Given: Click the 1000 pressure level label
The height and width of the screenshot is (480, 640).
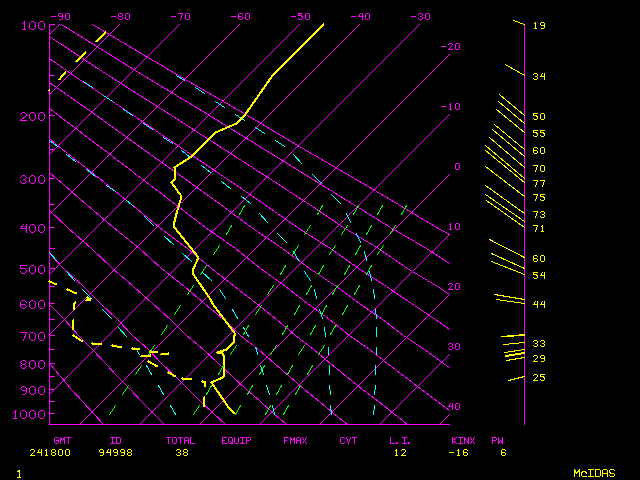Looking at the screenshot, I should click(x=33, y=414).
